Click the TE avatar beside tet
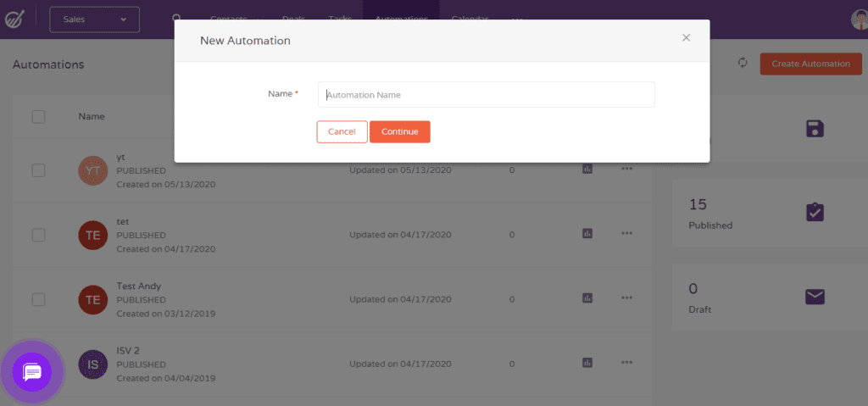 click(93, 235)
